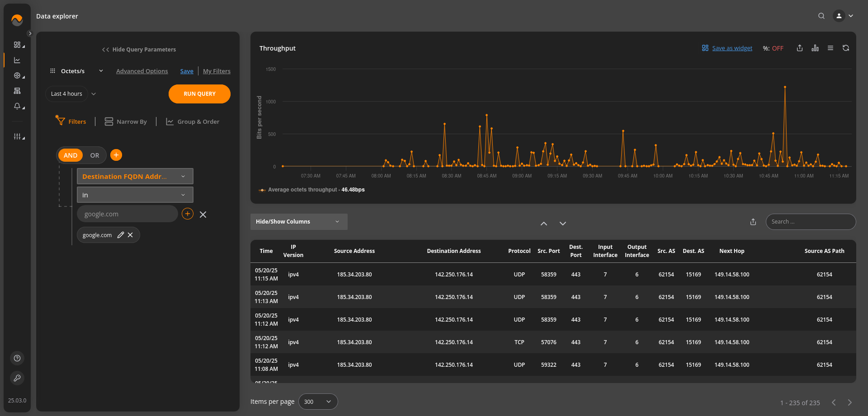
Task: Edit the google.com filter tag with pencil
Action: tap(121, 235)
